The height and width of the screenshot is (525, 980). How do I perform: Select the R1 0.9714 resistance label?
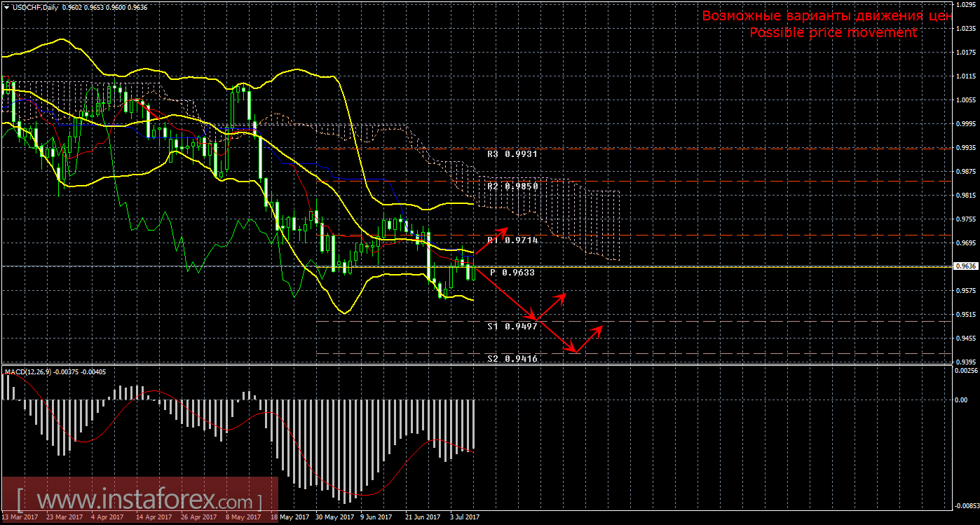(x=512, y=240)
